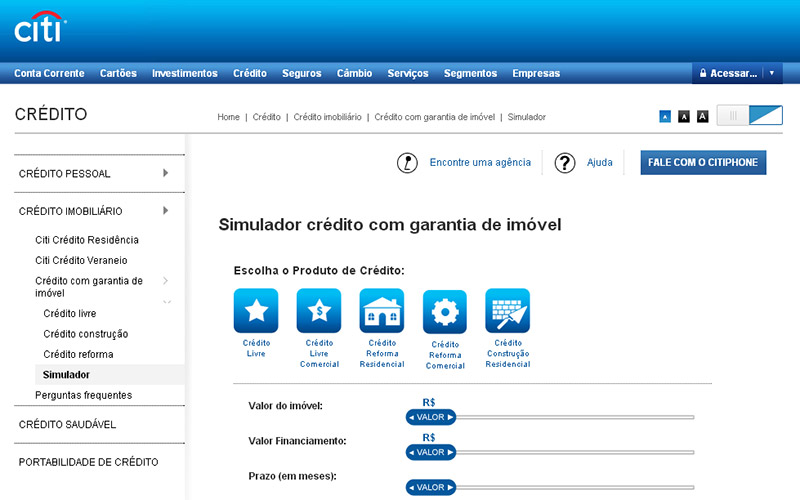Go to Crédito imobiliário in breadcrumb
The height and width of the screenshot is (500, 800).
[327, 117]
